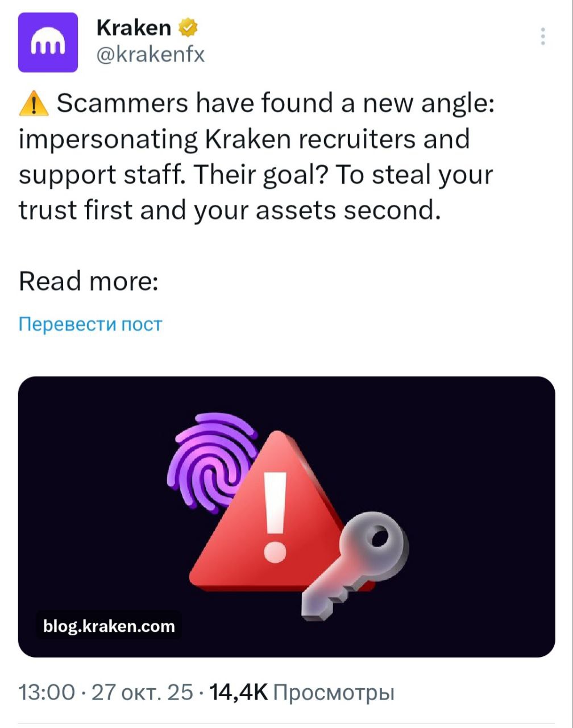
Task: Click the blog.kraken.com domain label
Action: tap(109, 626)
